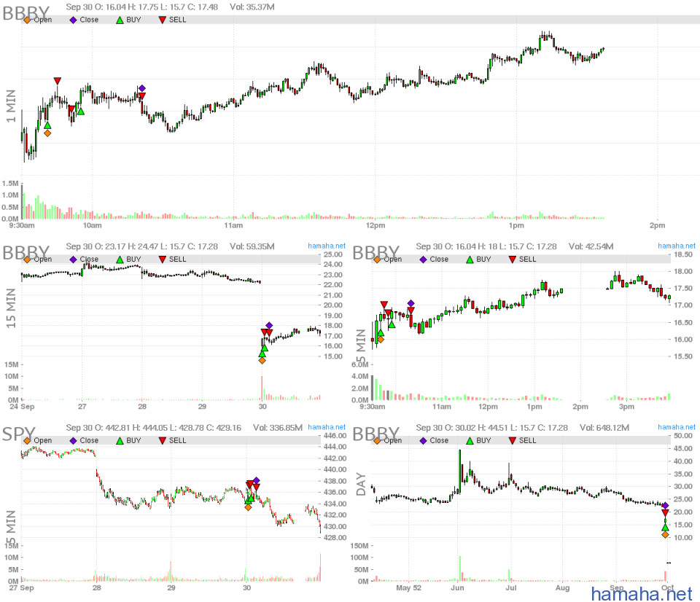Viewport: 700px width, 602px height.
Task: Choose the Open legend diamond in the BBBY DAY chart
Action: click(377, 440)
